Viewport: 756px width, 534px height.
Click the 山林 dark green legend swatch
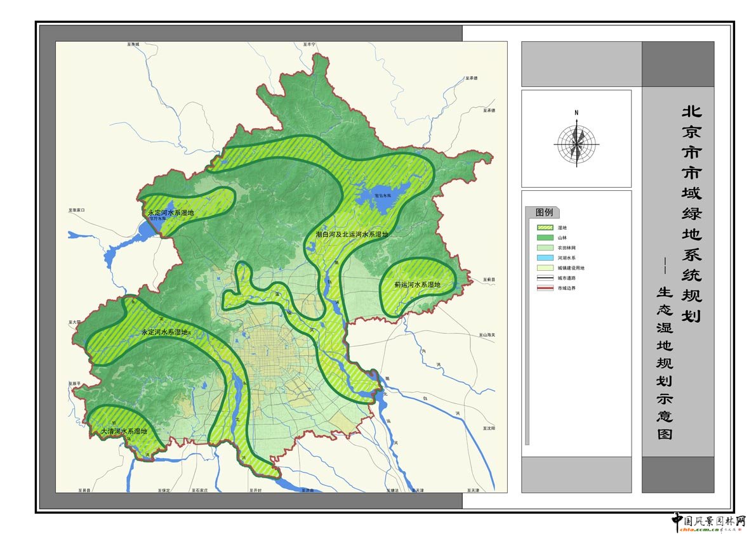[x=545, y=238]
